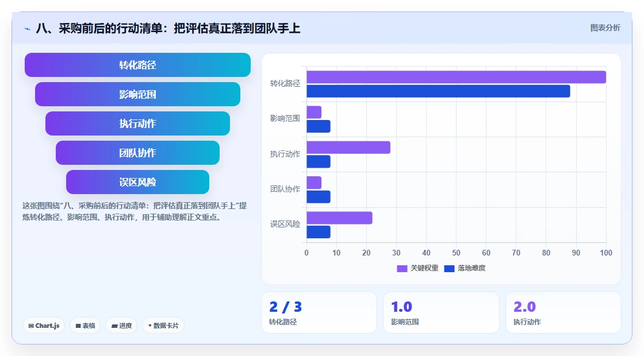Click the small icon before the section title
Viewport: 644px width, 356px height.
point(27,29)
